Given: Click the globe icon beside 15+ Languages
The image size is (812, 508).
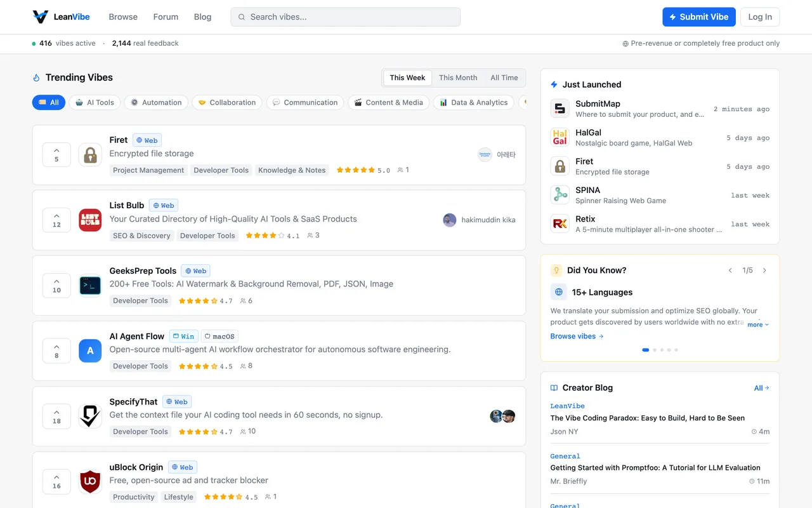Looking at the screenshot, I should 559,292.
